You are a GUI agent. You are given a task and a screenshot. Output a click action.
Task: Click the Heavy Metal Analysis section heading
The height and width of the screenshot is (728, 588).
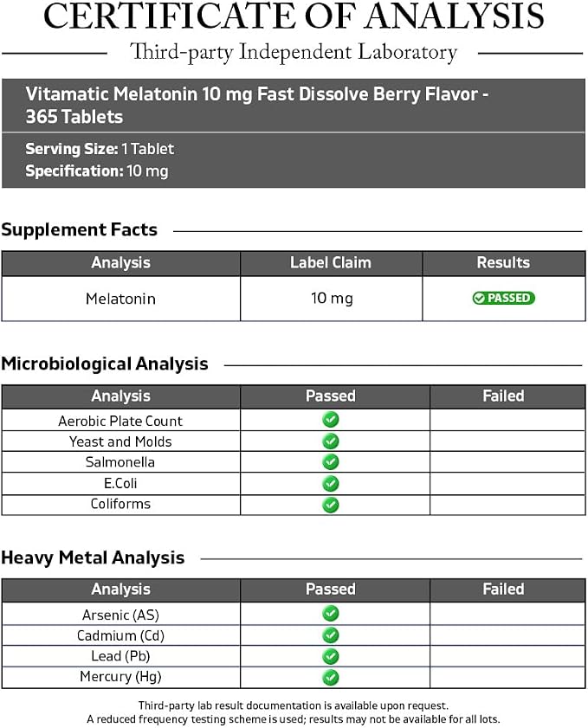tap(93, 557)
